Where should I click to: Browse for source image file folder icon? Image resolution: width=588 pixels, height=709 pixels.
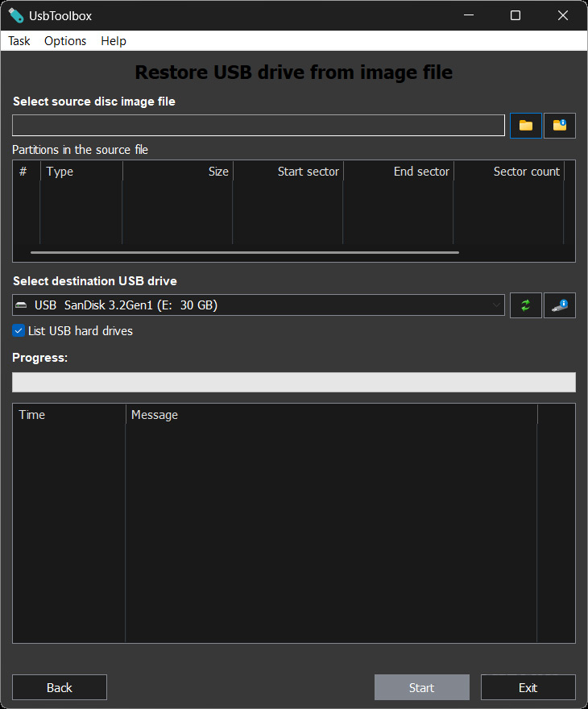526,125
